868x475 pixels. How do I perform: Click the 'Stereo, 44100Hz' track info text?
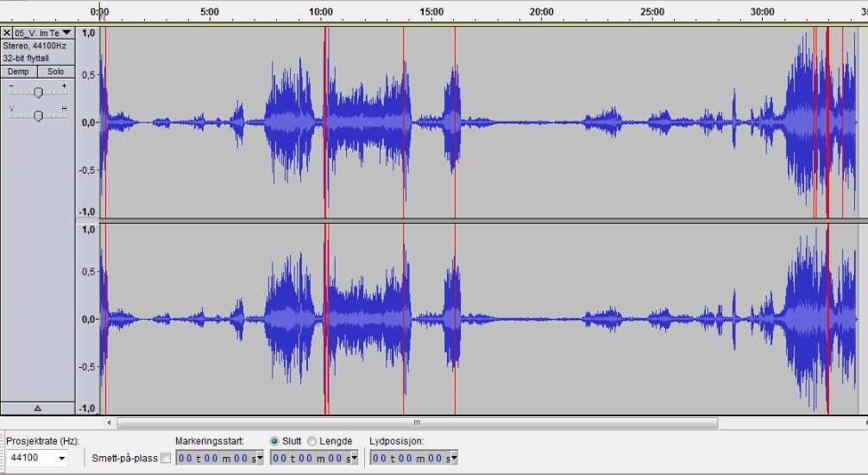[x=35, y=46]
